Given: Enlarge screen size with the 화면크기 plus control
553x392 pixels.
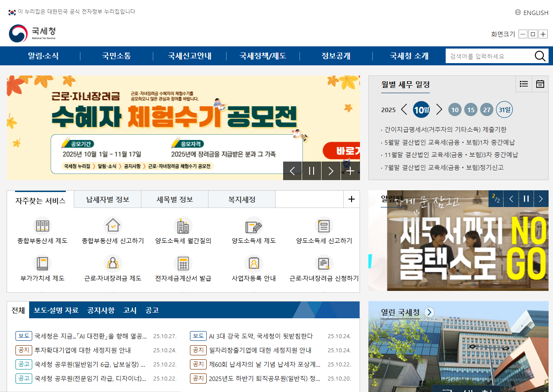Looking at the screenshot, I should tap(543, 34).
